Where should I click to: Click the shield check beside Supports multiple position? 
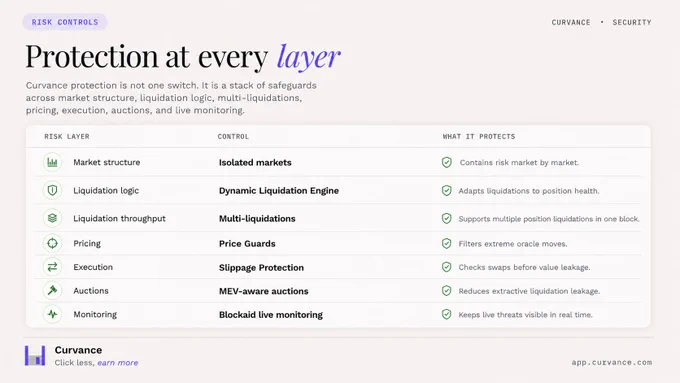pyautogui.click(x=447, y=219)
